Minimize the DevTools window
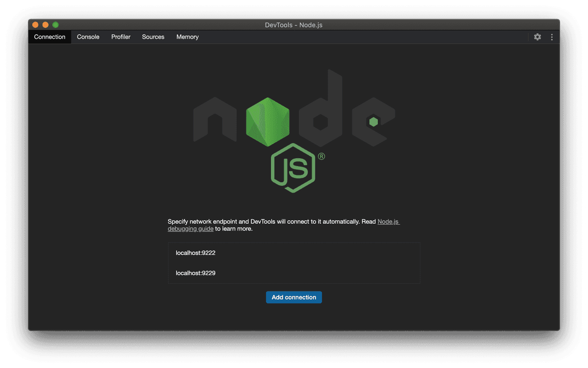588x368 pixels. click(46, 25)
